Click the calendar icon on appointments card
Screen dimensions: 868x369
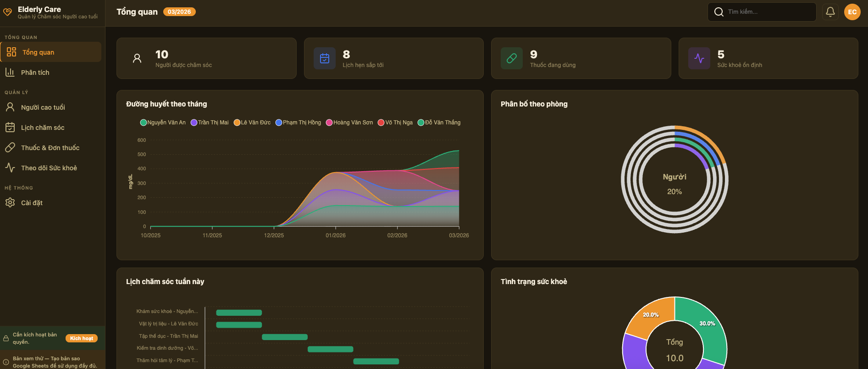coord(324,58)
